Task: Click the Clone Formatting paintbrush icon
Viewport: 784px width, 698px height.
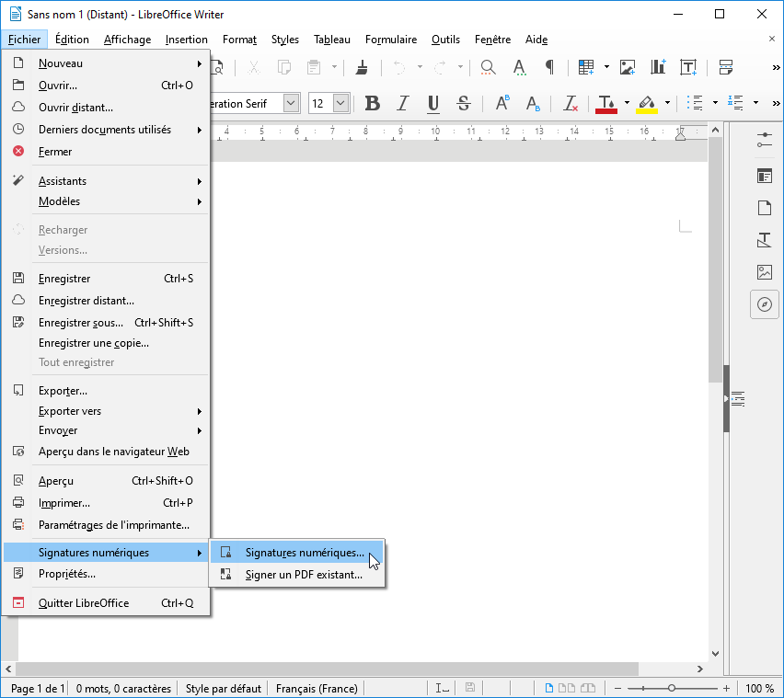Action: click(362, 67)
